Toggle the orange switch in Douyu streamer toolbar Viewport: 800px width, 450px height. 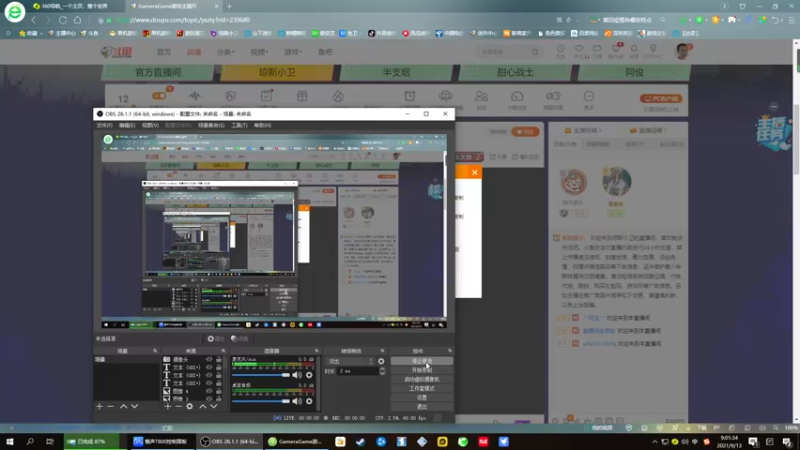tap(159, 96)
